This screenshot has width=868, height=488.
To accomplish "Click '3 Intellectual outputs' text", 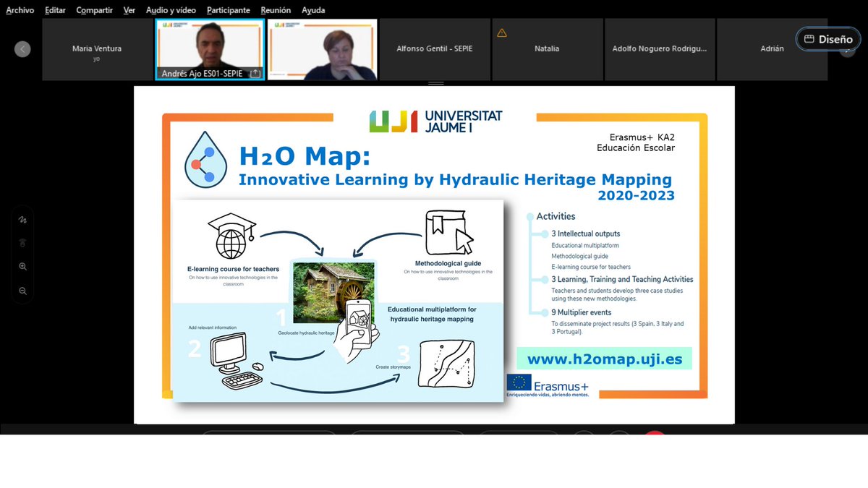I will tap(586, 234).
